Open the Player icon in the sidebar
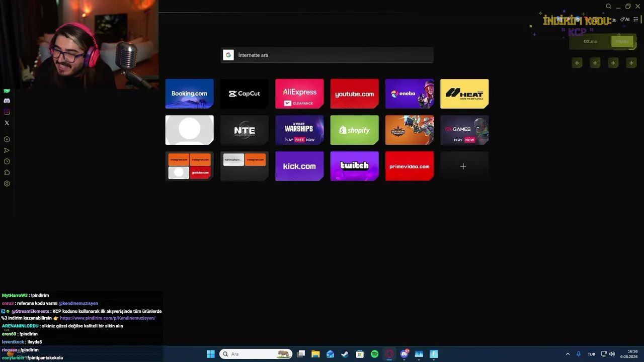This screenshot has height=362, width=644. click(7, 139)
